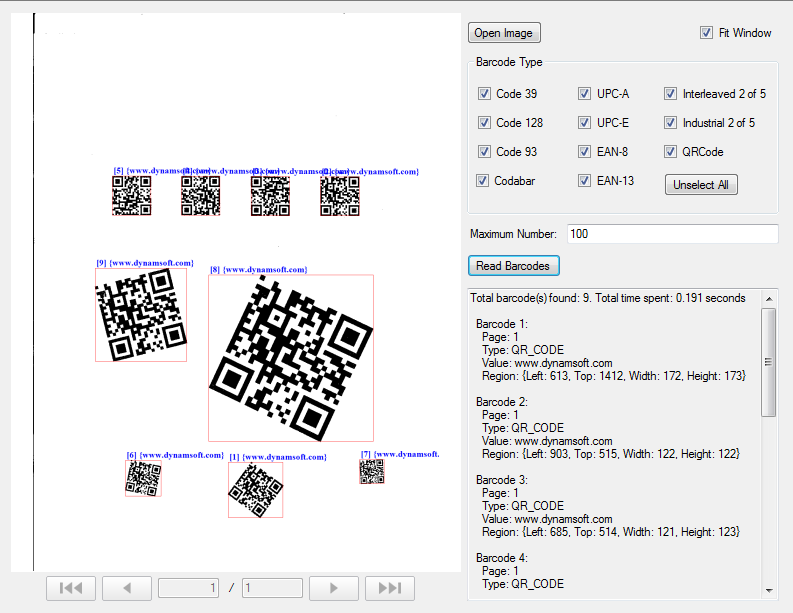Image resolution: width=793 pixels, height=613 pixels.
Task: Click the results scrollbar up arrow
Action: coord(769,299)
